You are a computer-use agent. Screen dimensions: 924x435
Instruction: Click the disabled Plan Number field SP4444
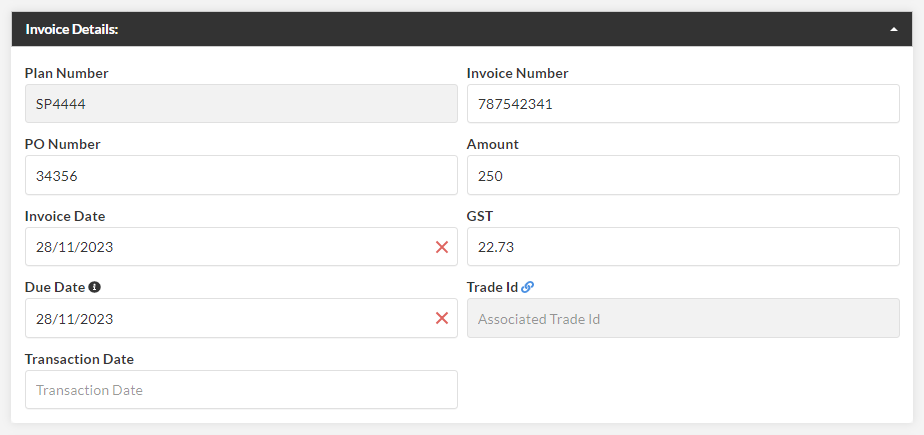[x=241, y=104]
